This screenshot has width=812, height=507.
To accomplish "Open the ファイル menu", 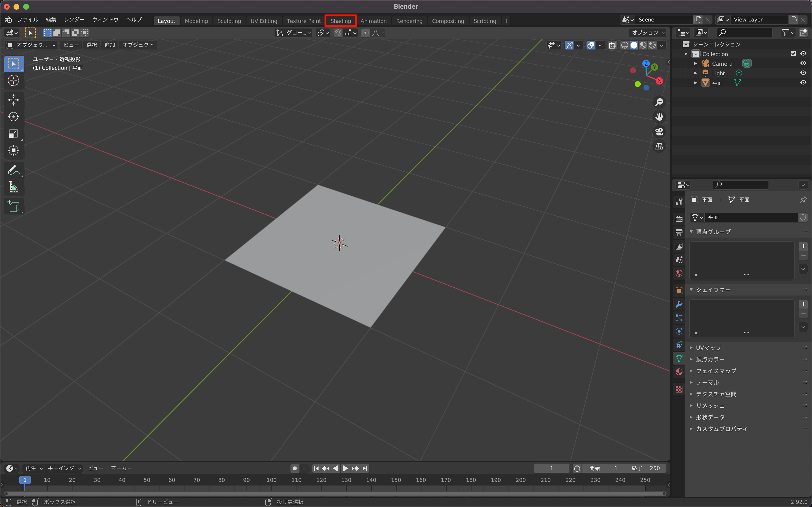I will pos(28,20).
